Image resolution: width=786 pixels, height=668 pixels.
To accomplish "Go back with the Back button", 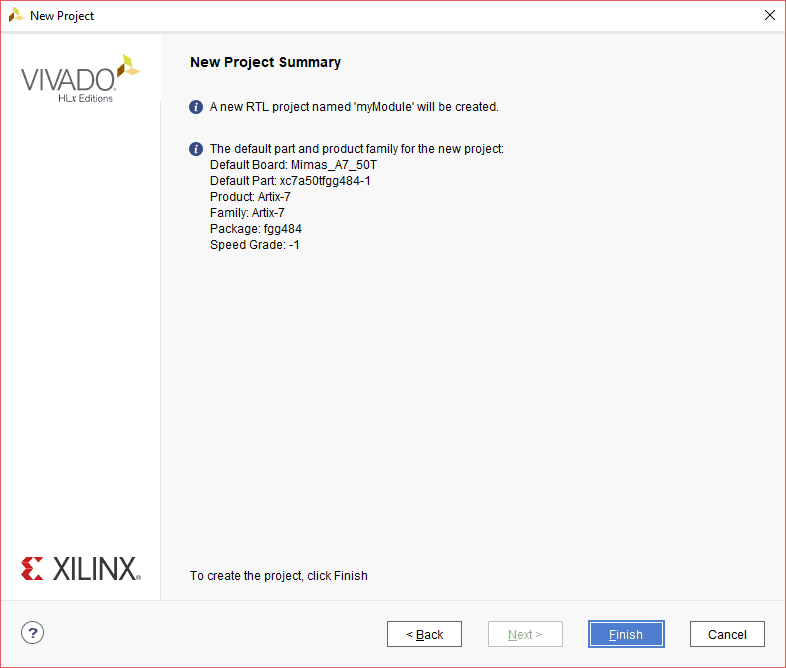I will [x=424, y=634].
